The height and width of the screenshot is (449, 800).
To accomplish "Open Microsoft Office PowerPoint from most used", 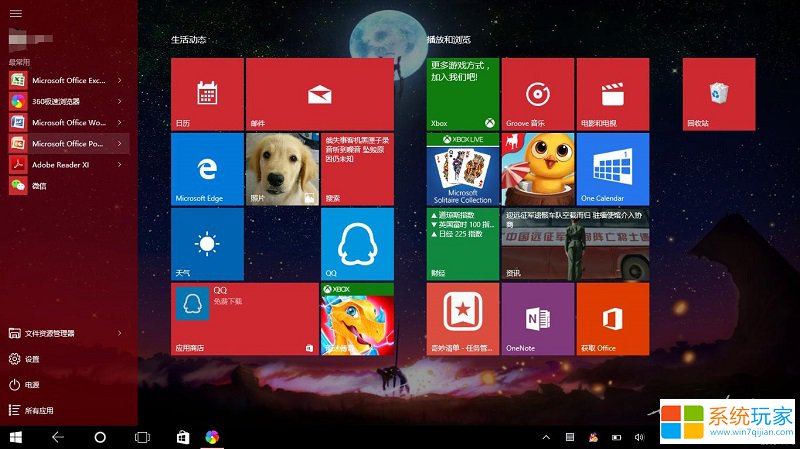I will tap(69, 143).
